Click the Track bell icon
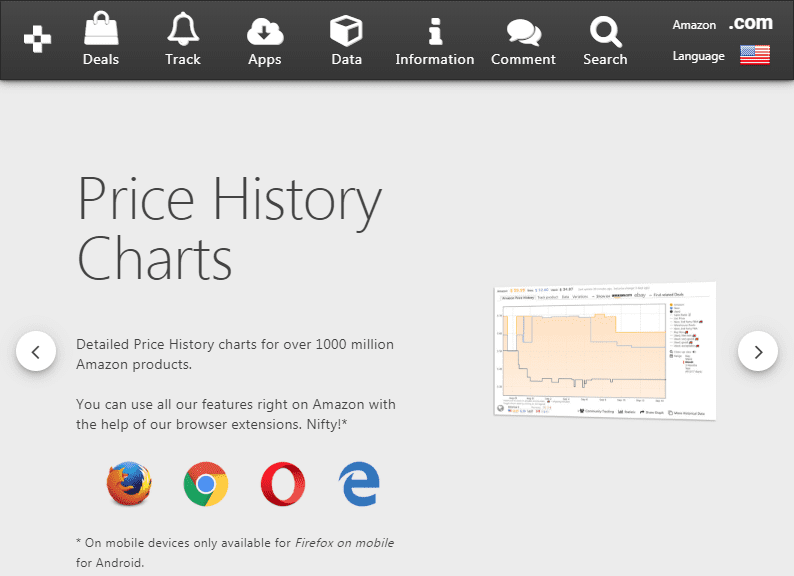 coord(183,29)
